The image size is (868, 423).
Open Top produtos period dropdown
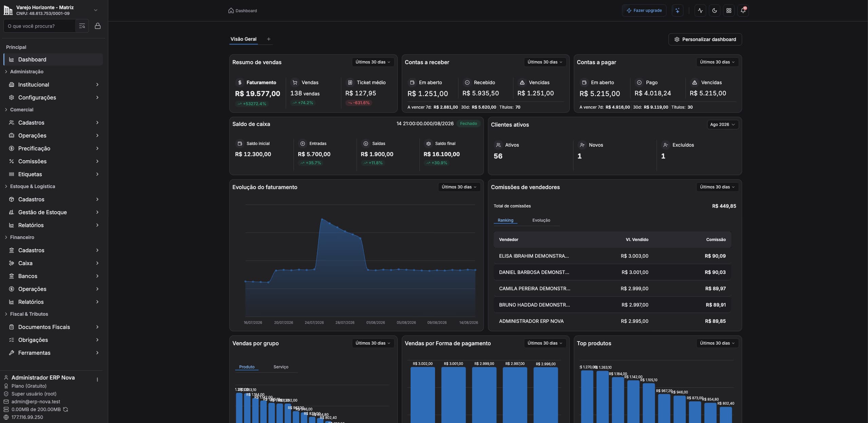[717, 343]
